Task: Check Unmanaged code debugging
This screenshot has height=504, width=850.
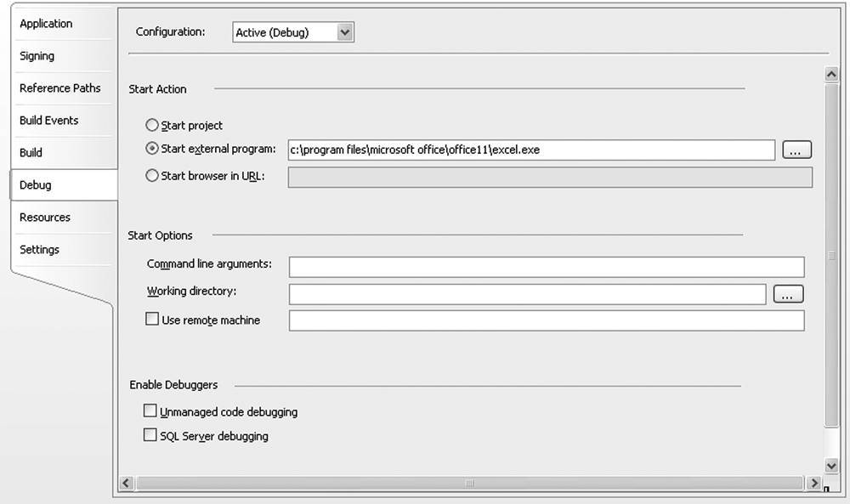Action: click(150, 411)
